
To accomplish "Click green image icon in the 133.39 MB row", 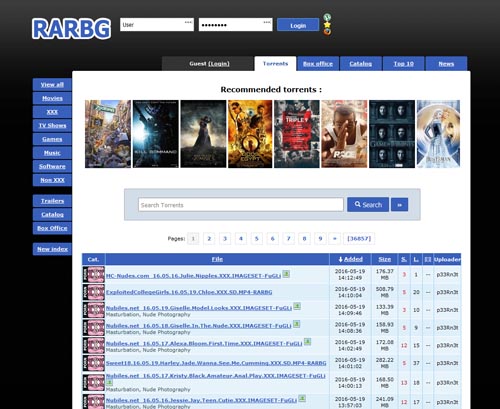I will click(297, 306).
